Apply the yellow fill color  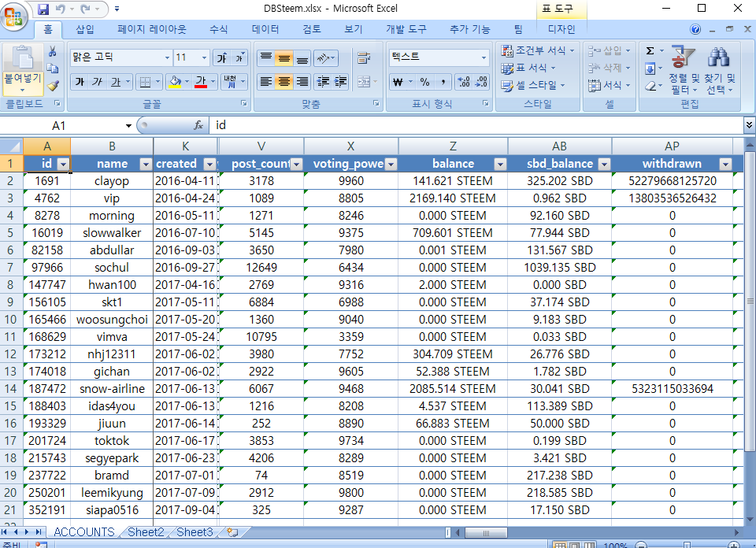click(176, 82)
